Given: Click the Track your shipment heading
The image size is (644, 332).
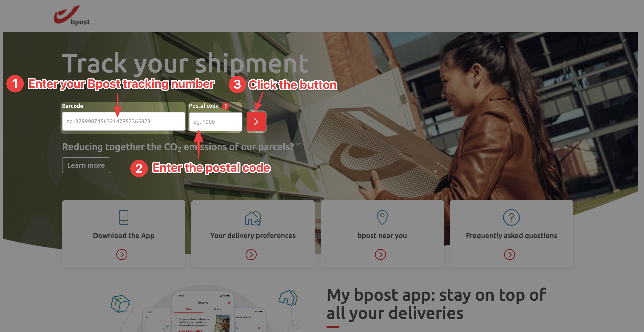Looking at the screenshot, I should [185, 64].
